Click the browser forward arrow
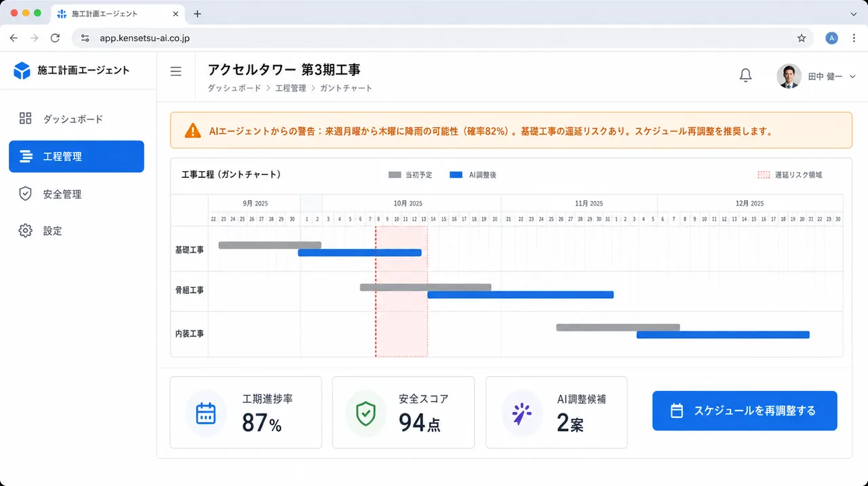Viewport: 868px width, 486px height. [x=35, y=38]
